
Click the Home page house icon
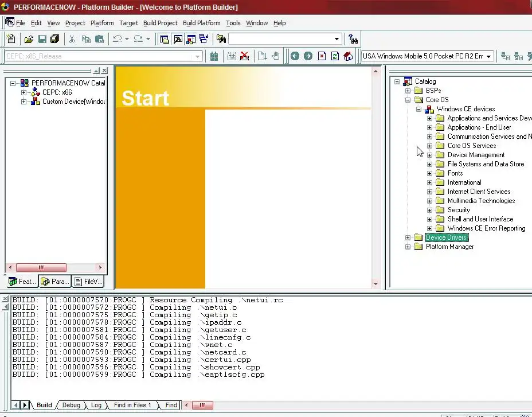coord(348,56)
